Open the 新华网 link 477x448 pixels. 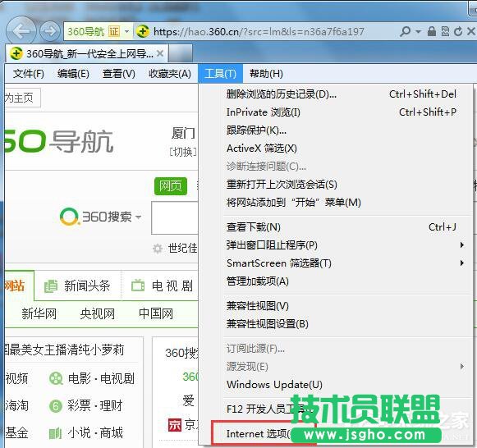click(39, 313)
